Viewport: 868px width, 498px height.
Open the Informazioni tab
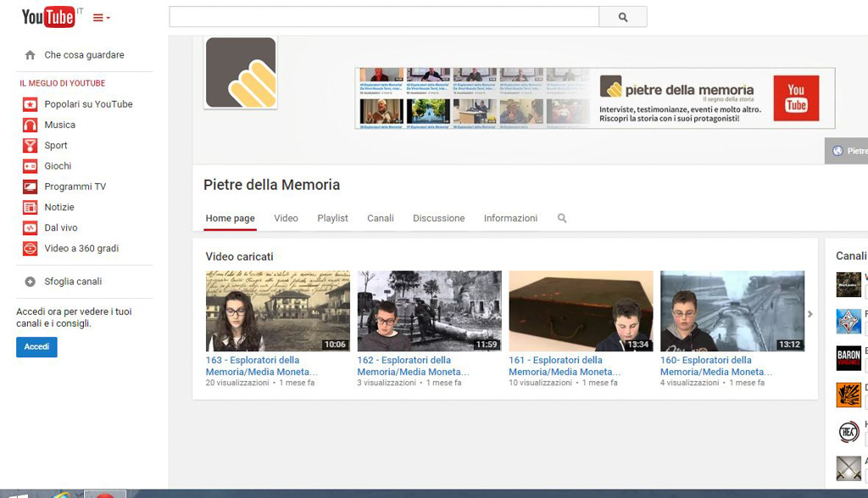[510, 218]
